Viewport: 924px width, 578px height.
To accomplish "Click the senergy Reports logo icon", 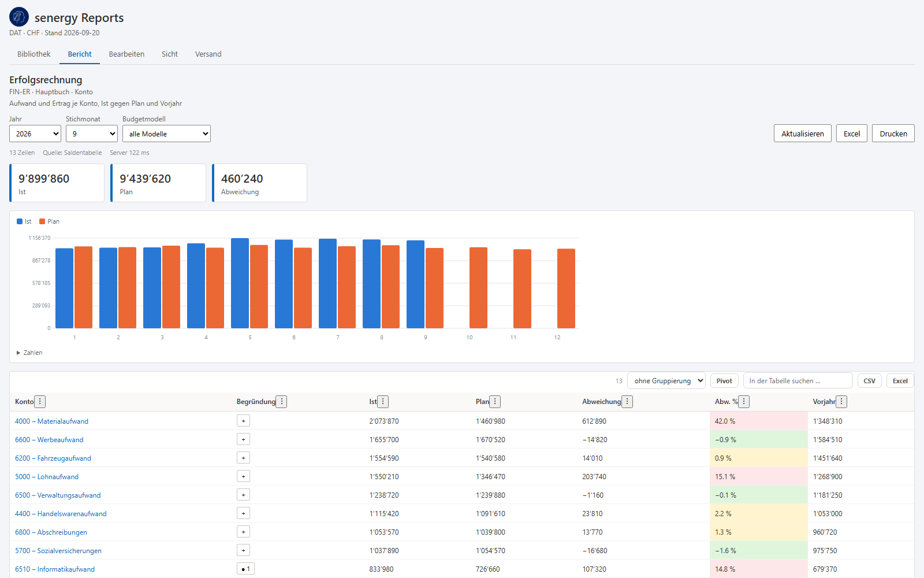I will point(19,17).
